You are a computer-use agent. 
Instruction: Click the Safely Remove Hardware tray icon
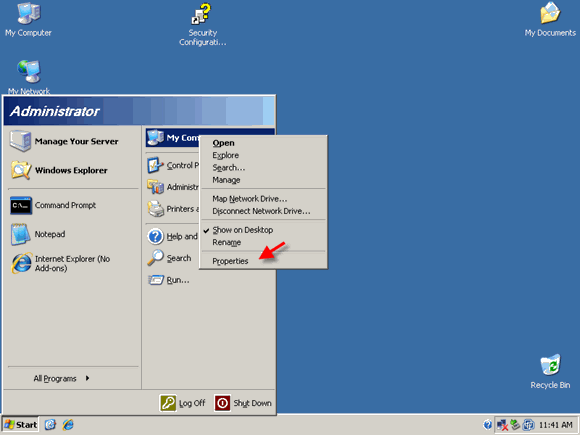pos(515,425)
